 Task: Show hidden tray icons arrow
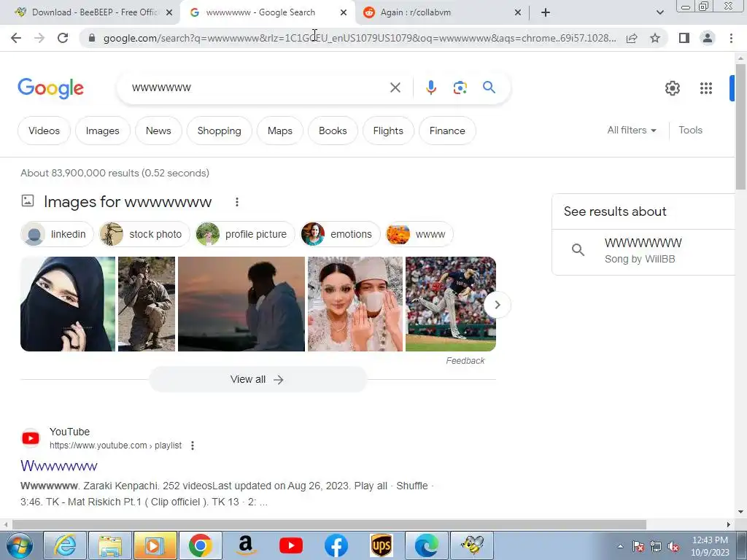coord(620,547)
